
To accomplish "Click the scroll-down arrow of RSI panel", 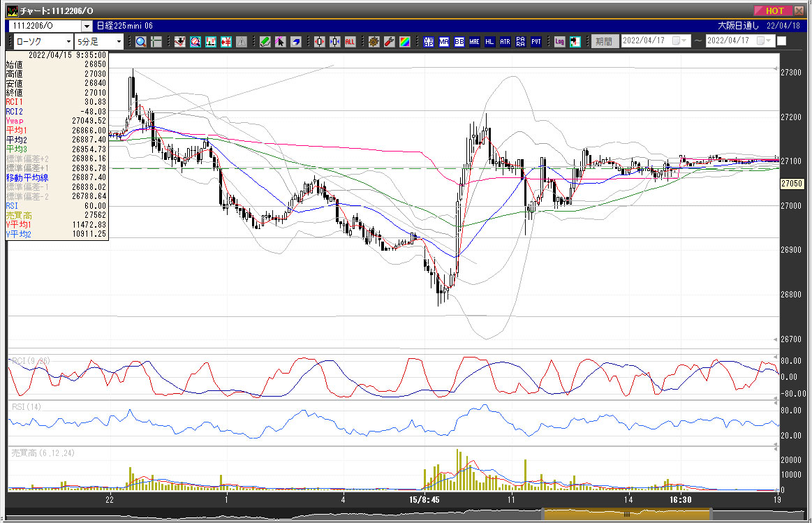I will click(x=775, y=444).
